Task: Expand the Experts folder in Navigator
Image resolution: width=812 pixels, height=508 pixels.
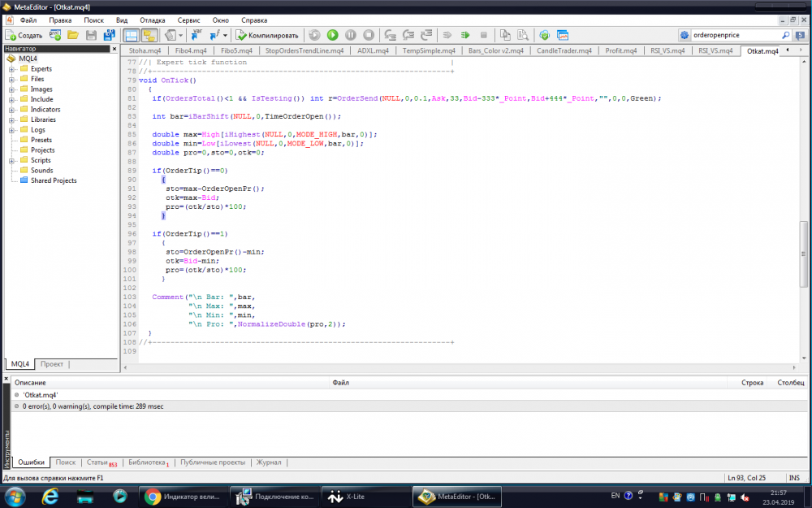Action: coord(11,69)
